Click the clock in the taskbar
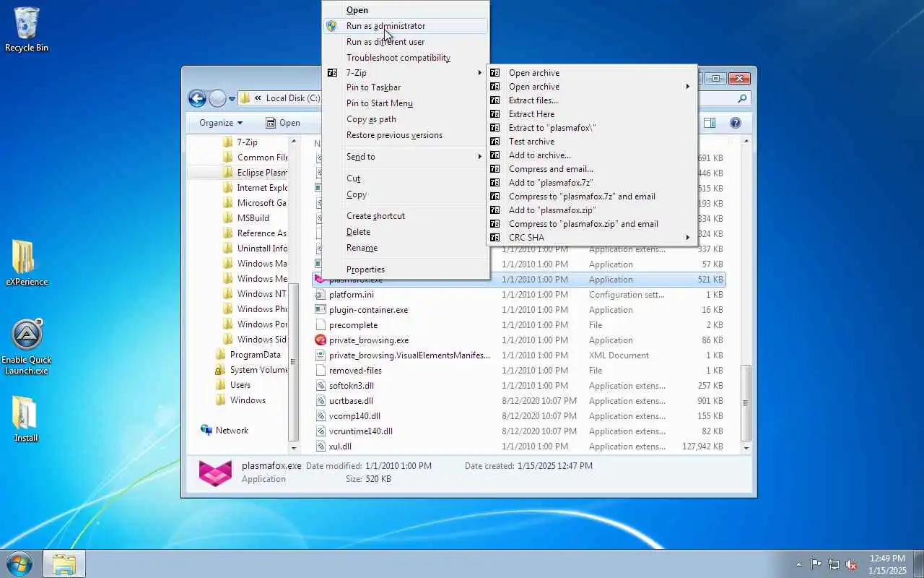Viewport: 924px width, 578px height. (888, 564)
